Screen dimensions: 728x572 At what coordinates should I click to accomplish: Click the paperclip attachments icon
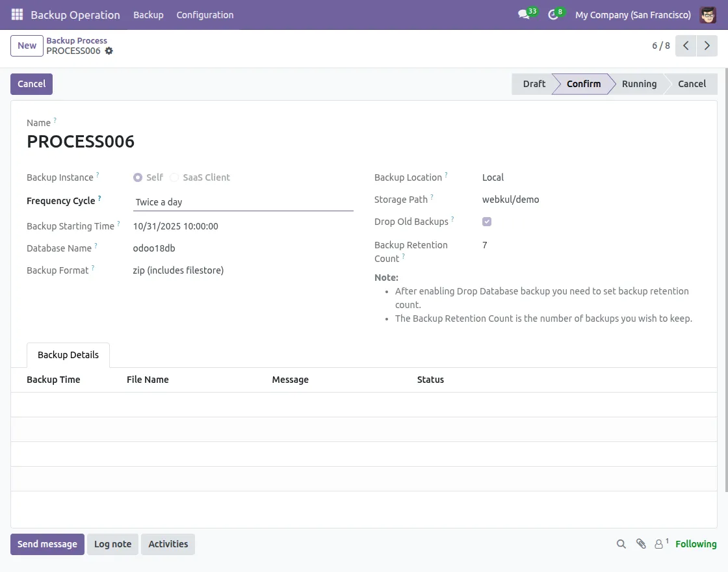click(x=641, y=544)
